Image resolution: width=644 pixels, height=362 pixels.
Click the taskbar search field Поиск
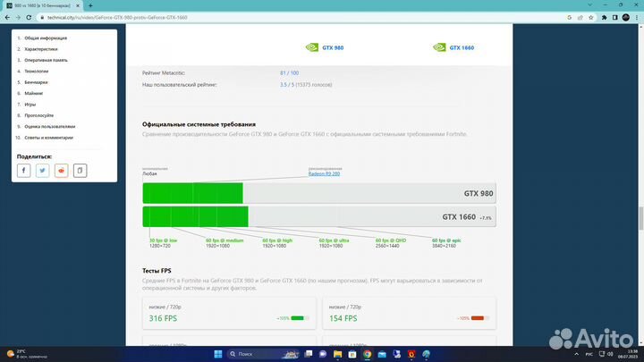pos(263,354)
